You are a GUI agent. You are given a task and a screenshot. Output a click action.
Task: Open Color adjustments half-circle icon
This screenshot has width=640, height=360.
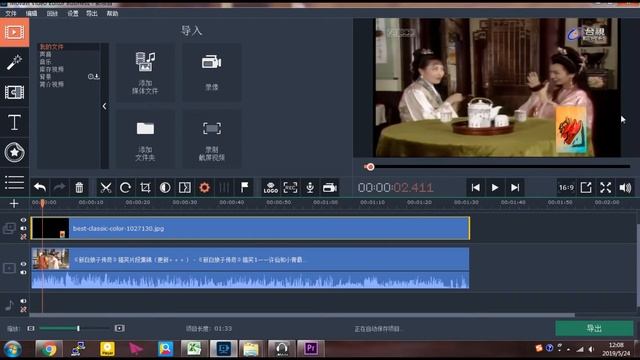(x=165, y=187)
